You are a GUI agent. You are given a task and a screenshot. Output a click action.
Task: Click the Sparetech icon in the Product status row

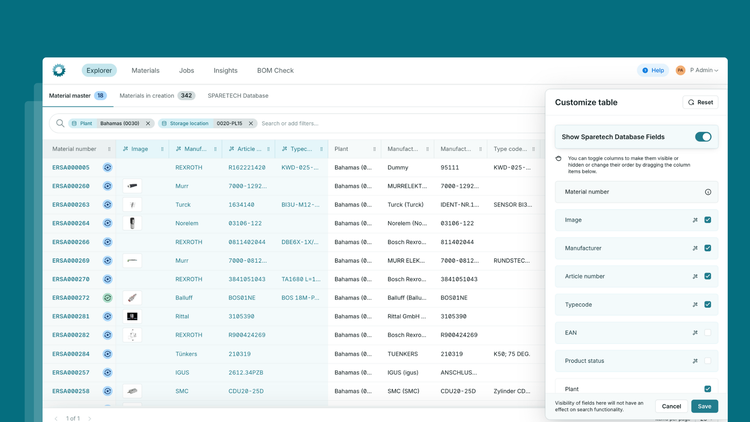coord(695,361)
